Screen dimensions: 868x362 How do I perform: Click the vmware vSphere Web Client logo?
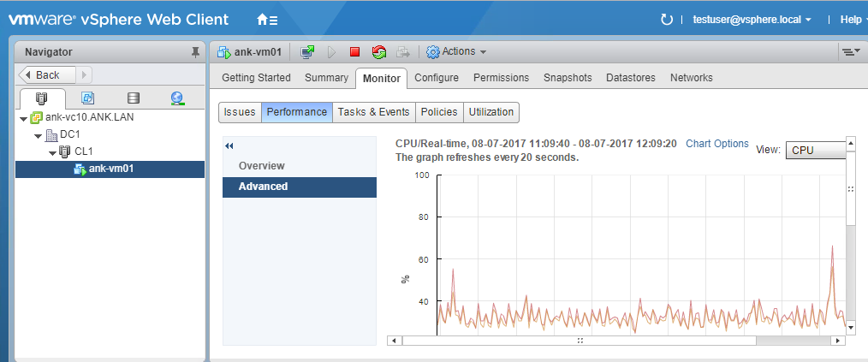118,20
